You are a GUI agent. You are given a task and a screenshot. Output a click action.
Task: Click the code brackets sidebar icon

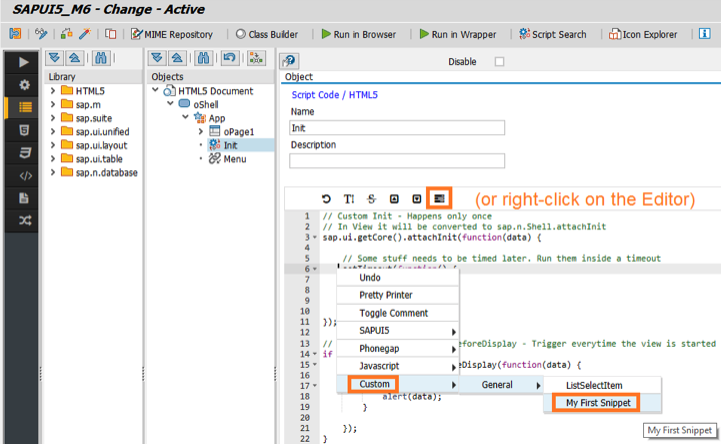25,176
